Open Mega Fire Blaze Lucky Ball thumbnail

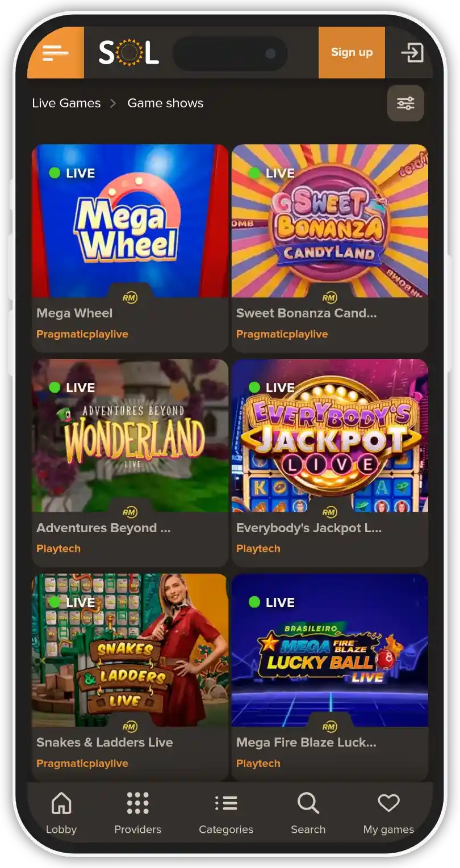click(x=330, y=650)
